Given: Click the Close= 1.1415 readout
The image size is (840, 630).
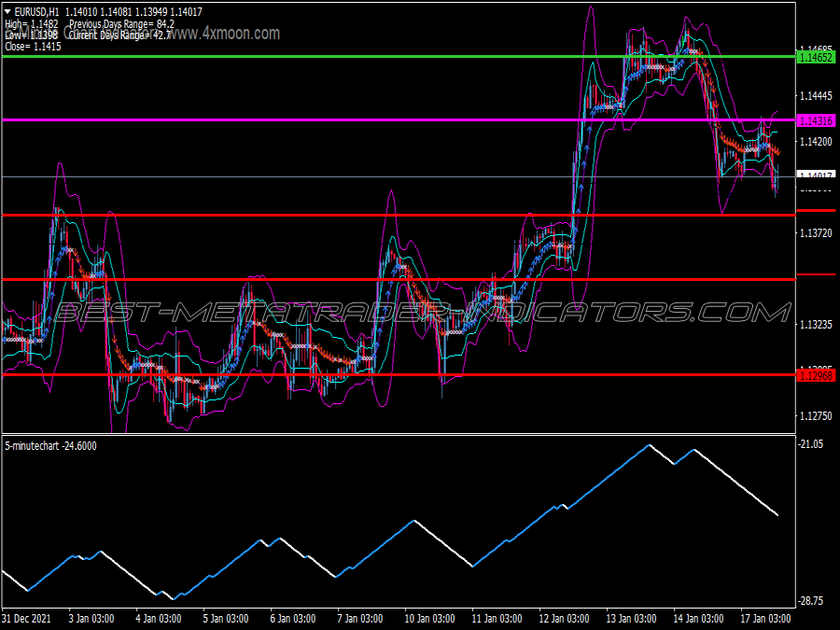Looking at the screenshot, I should [x=33, y=47].
